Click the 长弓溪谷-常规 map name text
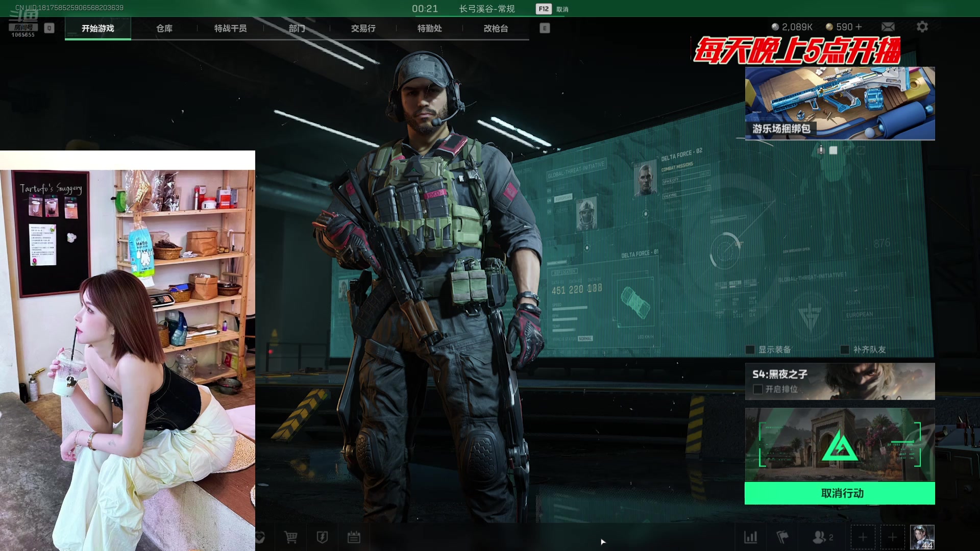 pos(486,9)
